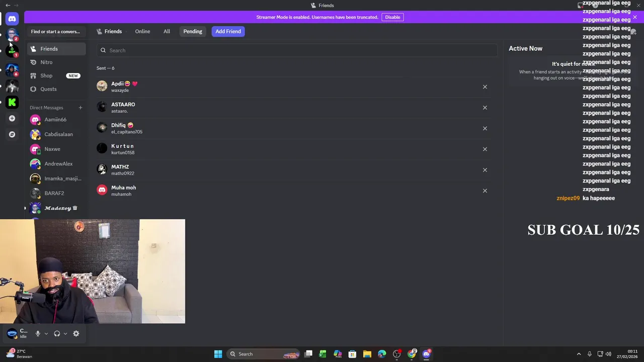Cancel friend request to ASTAARO
The width and height of the screenshot is (644, 362).
[x=485, y=108]
